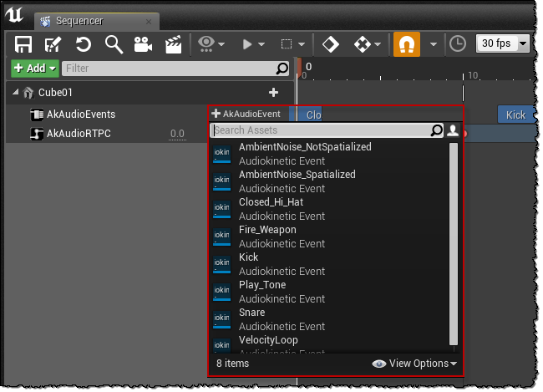This screenshot has height=392, width=543.
Task: Open the playback options dropdown arrow
Action: click(x=261, y=44)
